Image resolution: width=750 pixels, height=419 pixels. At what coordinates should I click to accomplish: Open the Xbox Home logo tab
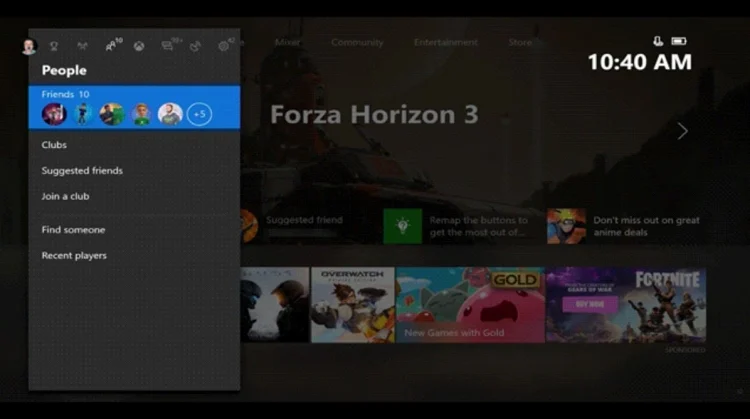(x=139, y=46)
